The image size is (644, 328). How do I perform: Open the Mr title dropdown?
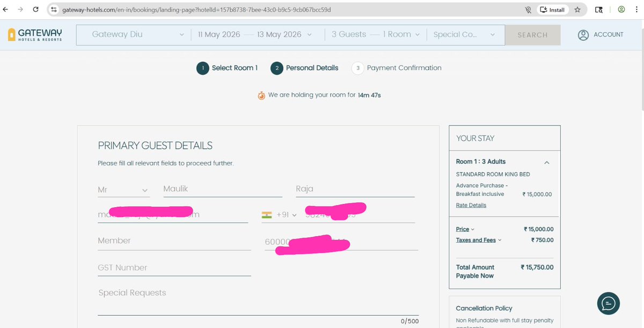(123, 190)
